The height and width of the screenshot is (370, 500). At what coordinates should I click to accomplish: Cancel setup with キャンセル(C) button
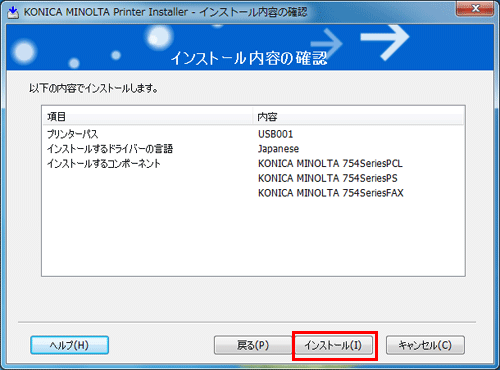click(425, 345)
